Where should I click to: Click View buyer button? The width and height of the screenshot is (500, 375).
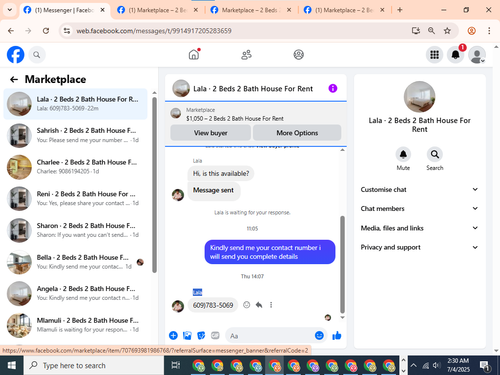pyautogui.click(x=211, y=133)
